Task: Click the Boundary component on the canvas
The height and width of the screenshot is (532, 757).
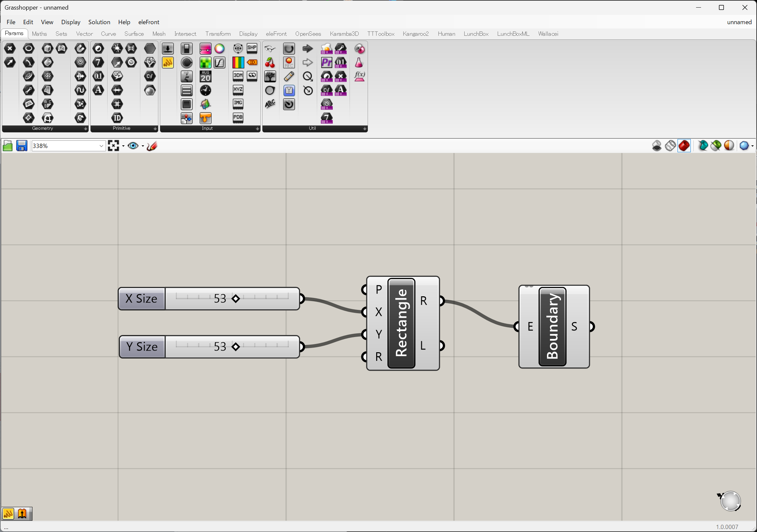Action: coord(552,326)
